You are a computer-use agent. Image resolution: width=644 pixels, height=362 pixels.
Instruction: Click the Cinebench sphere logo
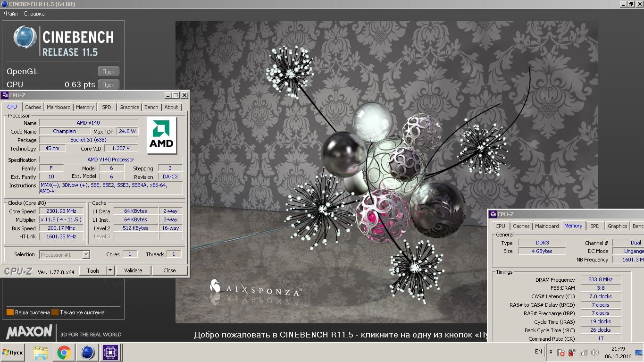(x=25, y=38)
